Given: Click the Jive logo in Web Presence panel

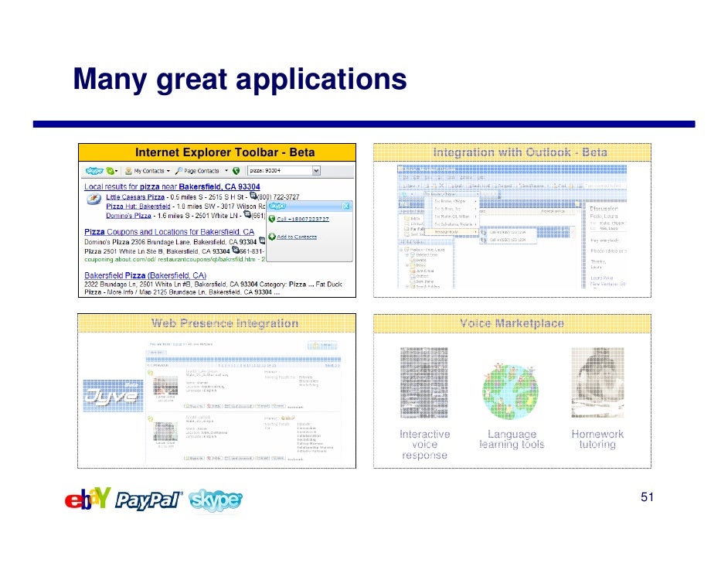Looking at the screenshot, I should [113, 396].
